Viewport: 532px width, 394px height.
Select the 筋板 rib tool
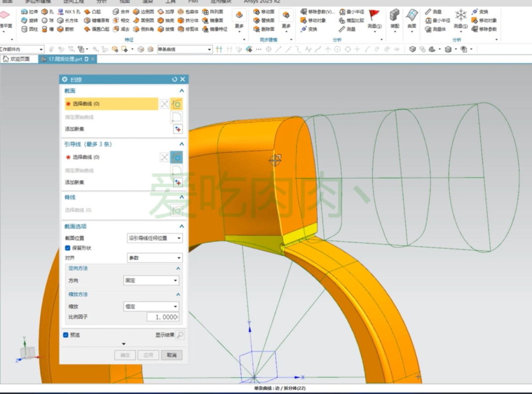66,29
